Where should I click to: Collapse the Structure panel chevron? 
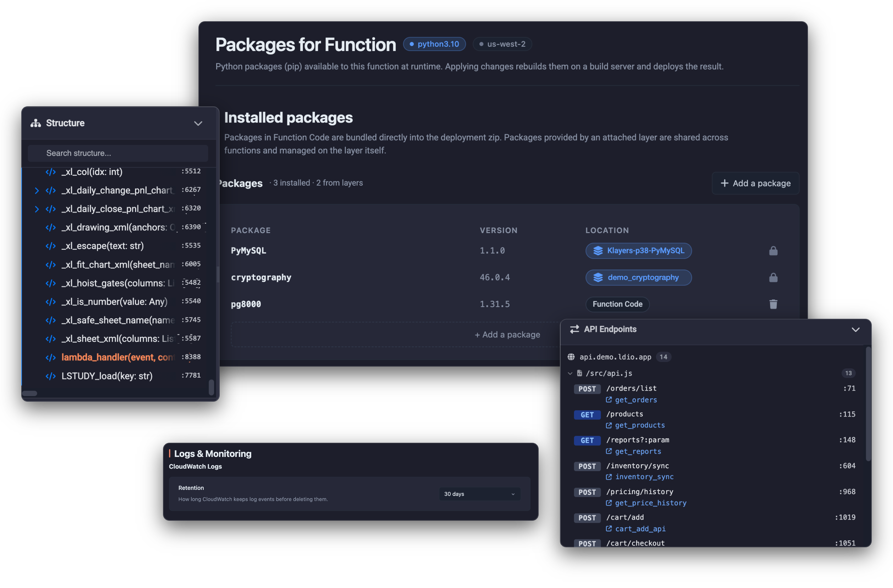tap(198, 123)
